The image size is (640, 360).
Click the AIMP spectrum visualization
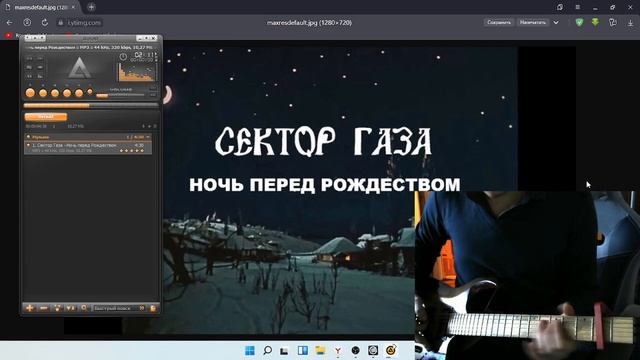tap(137, 72)
